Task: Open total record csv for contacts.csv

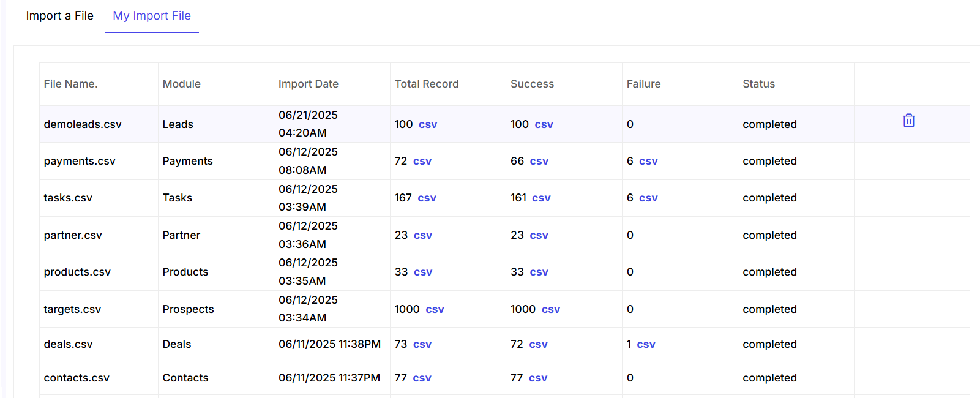Action: 422,378
